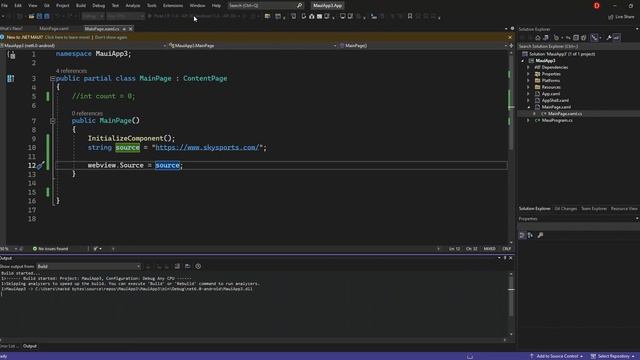Click the clock icon in the Output toolbar
640x360 pixels.
198,266
